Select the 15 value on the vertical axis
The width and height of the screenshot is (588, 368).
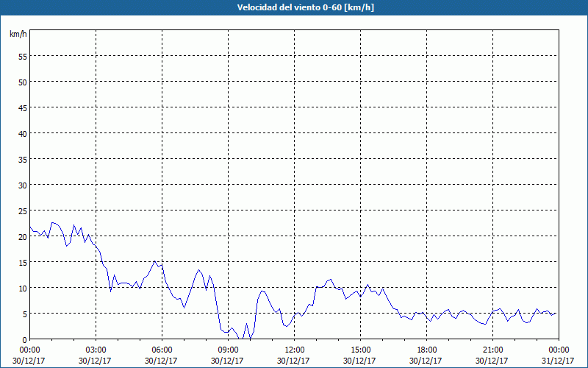(23, 263)
